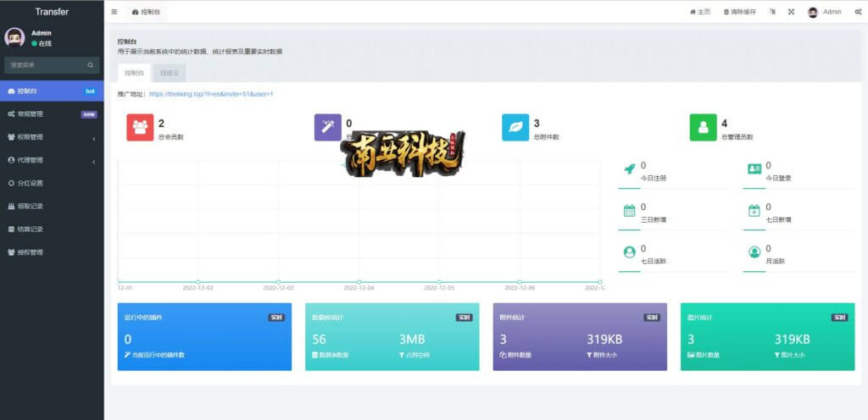Expand 代理管理 sidebar submenu
868x420 pixels.
click(x=52, y=160)
